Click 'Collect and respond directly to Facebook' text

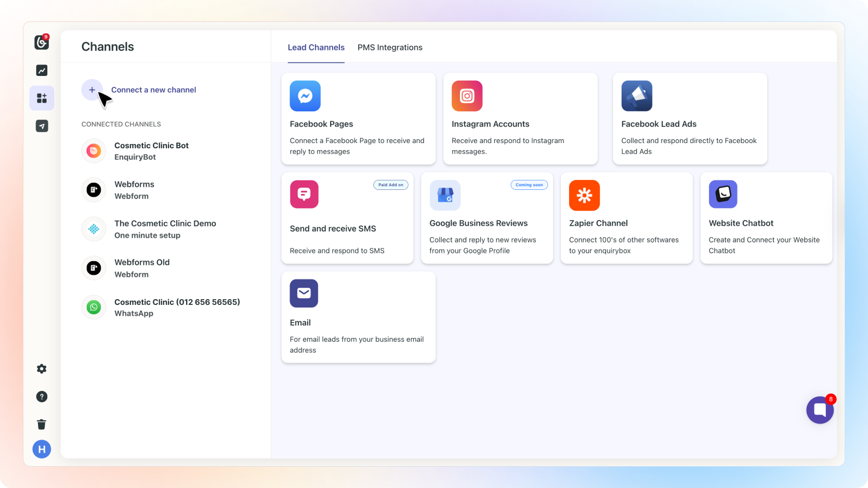click(x=689, y=146)
